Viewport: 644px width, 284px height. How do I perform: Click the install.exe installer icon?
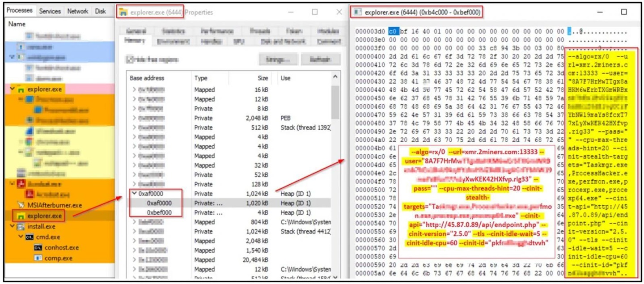[21, 226]
